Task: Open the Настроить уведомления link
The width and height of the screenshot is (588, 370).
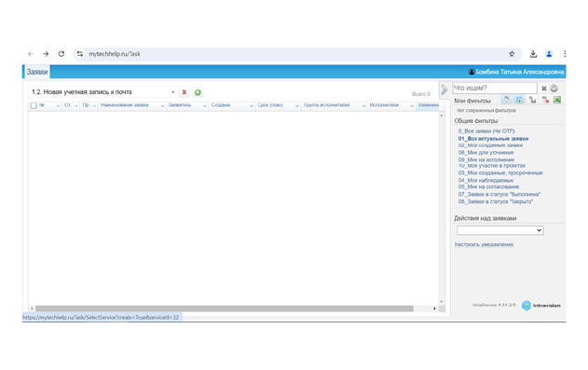Action: tap(484, 244)
